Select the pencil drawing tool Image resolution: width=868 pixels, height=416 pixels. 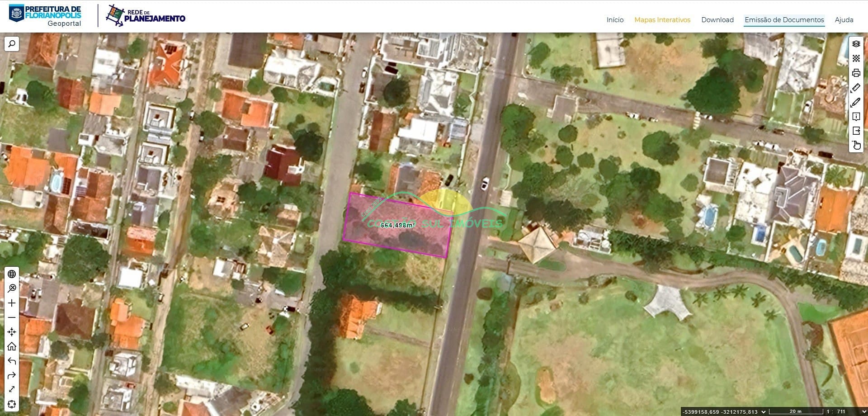[x=856, y=102]
